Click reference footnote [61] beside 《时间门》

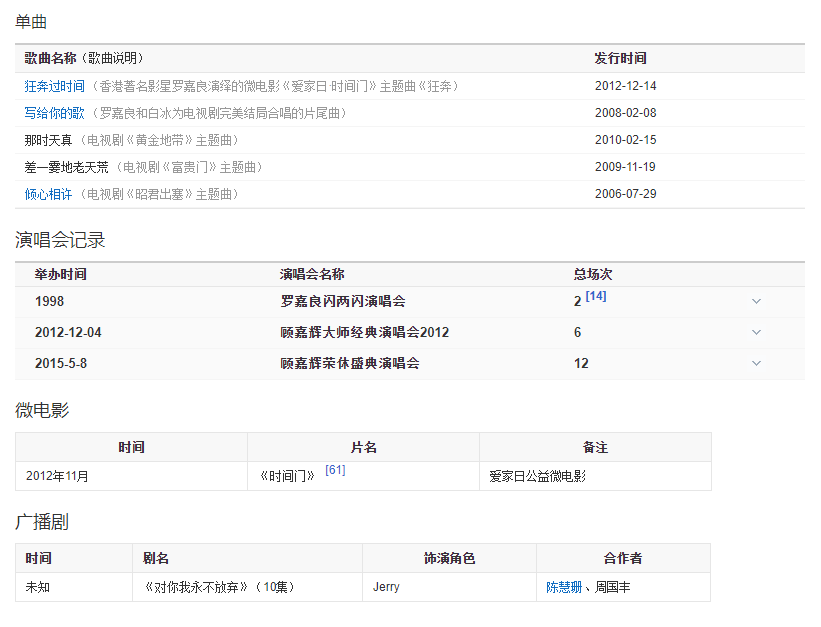click(x=335, y=470)
